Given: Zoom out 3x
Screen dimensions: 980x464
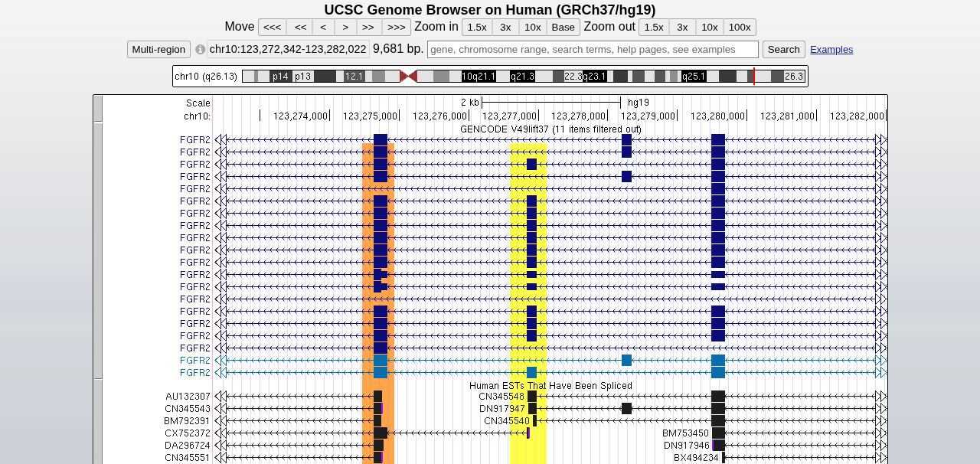Looking at the screenshot, I should [x=682, y=28].
